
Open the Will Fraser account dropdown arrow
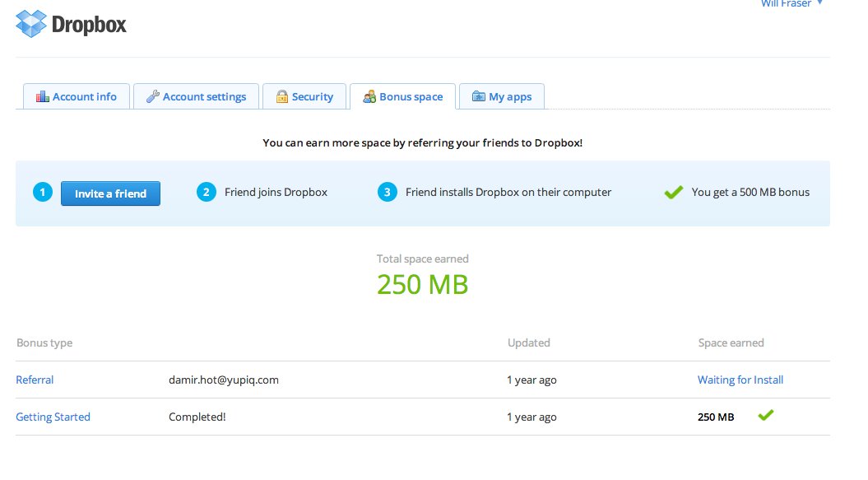click(819, 3)
